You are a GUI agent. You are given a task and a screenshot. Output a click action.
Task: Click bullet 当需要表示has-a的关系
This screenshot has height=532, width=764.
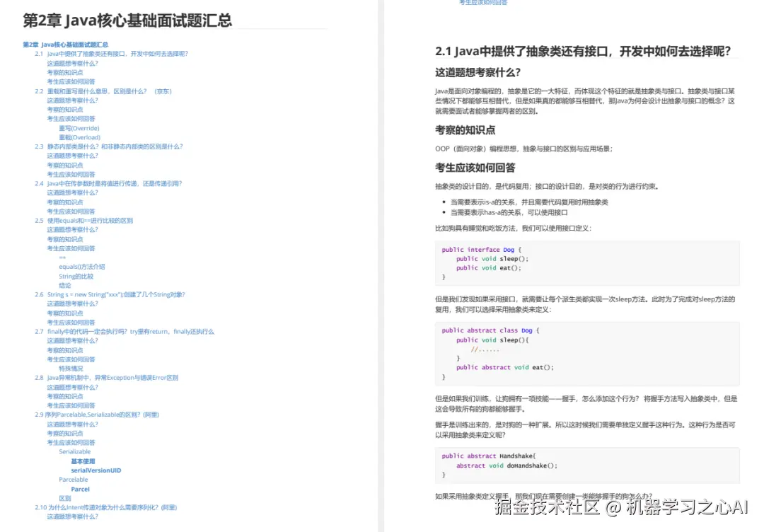(509, 212)
